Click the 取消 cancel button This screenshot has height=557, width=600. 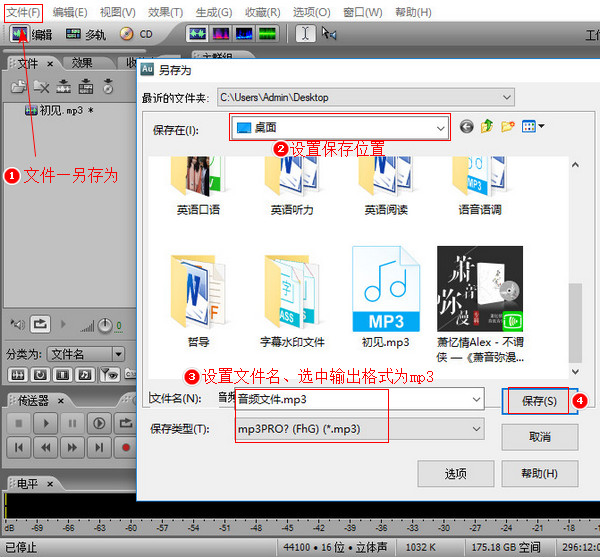tap(540, 436)
